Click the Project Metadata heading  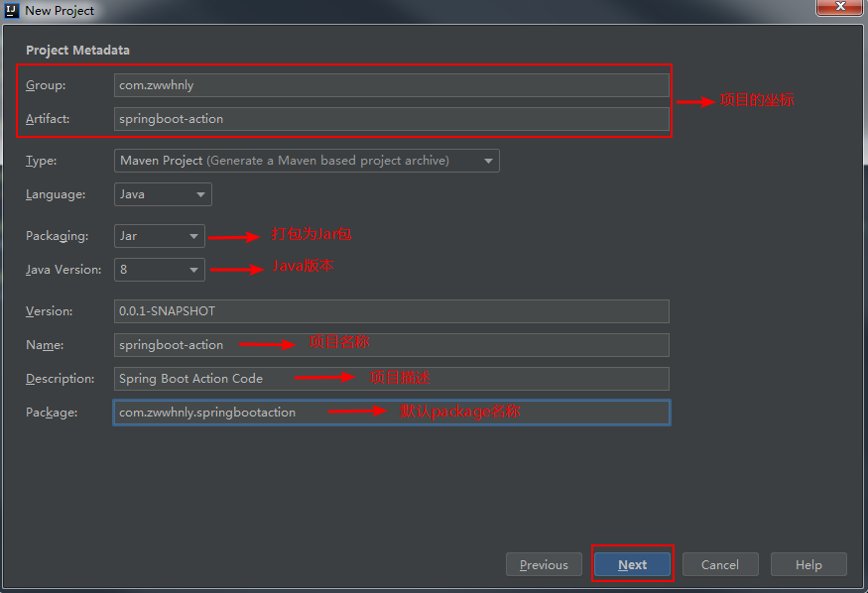click(x=77, y=51)
